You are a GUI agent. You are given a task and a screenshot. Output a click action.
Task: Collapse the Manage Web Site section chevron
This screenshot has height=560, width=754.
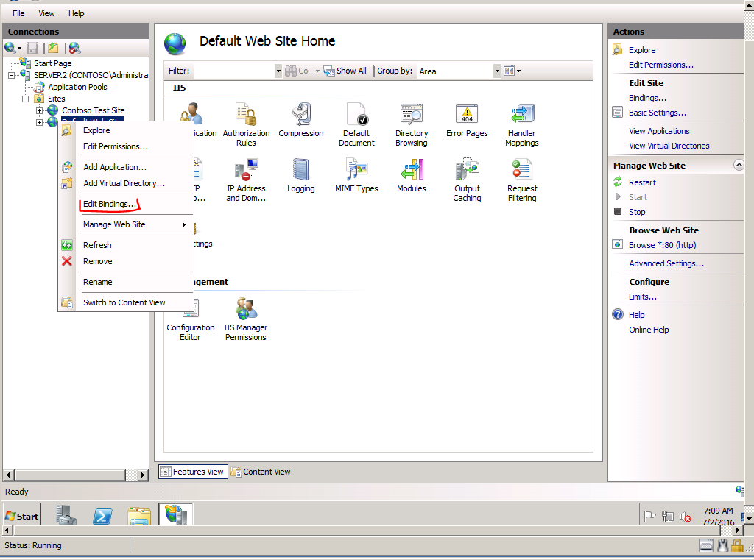point(739,166)
